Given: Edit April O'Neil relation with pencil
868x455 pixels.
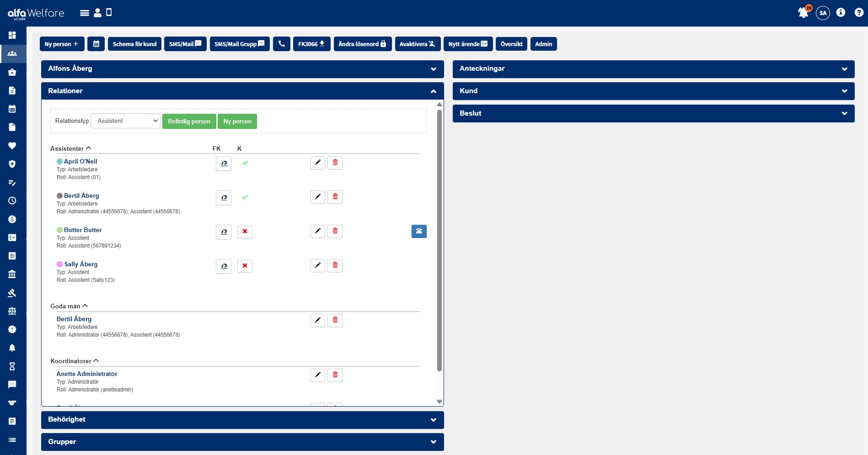Looking at the screenshot, I should coord(318,163).
